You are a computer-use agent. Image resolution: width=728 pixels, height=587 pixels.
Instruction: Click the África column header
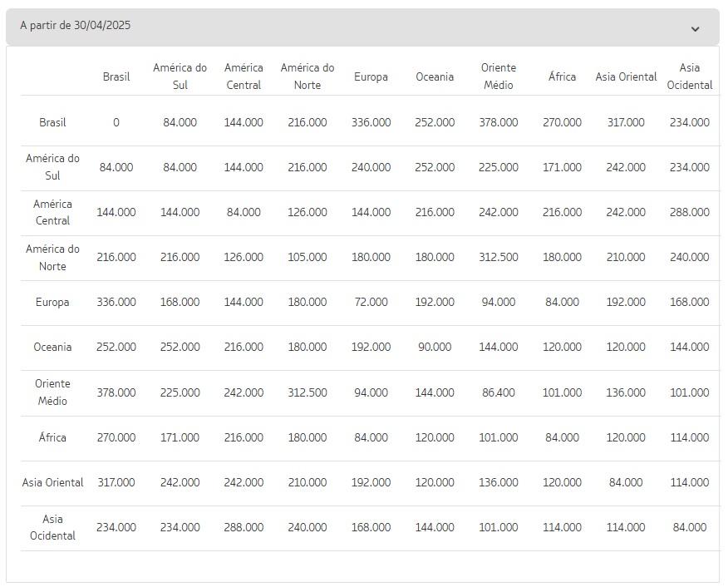tap(562, 76)
